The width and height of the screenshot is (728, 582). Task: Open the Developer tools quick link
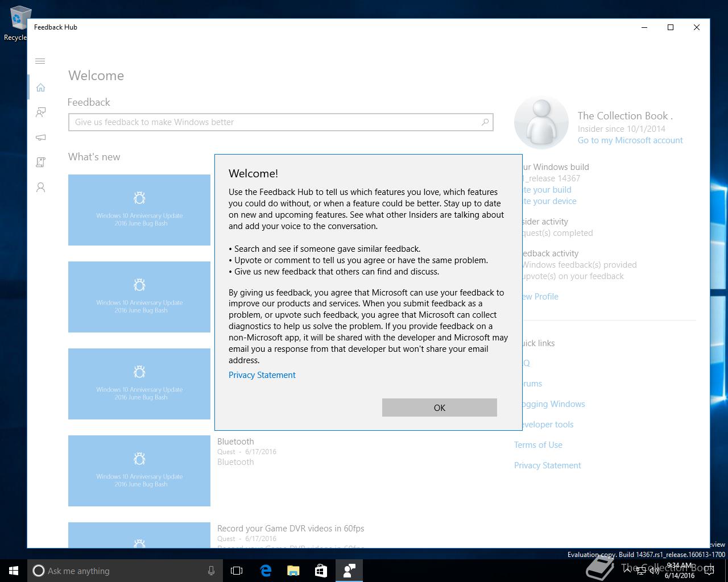[x=548, y=425]
